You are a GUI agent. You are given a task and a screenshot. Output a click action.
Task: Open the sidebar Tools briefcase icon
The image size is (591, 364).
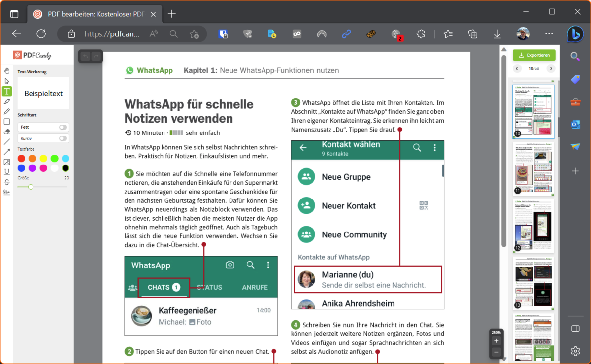[575, 101]
